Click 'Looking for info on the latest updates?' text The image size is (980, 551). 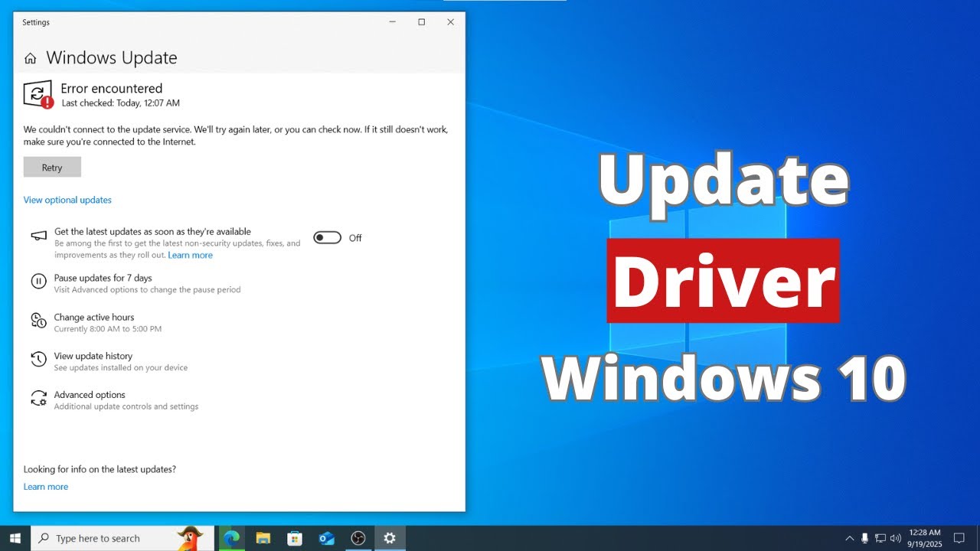click(100, 469)
